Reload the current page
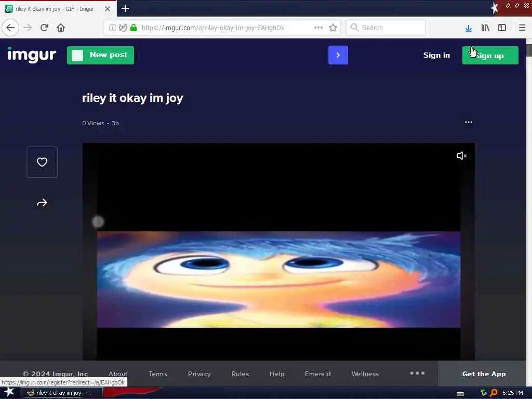 44,28
